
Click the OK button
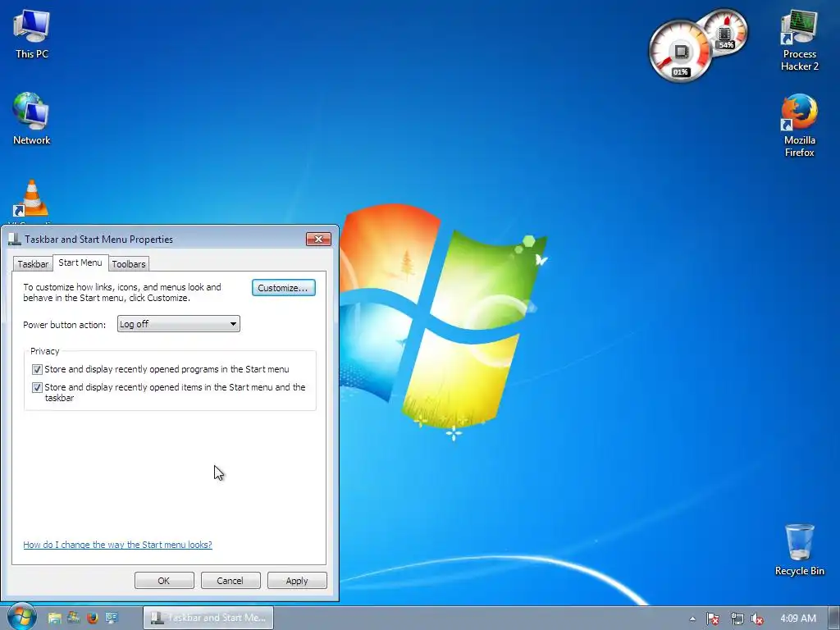[x=164, y=580]
